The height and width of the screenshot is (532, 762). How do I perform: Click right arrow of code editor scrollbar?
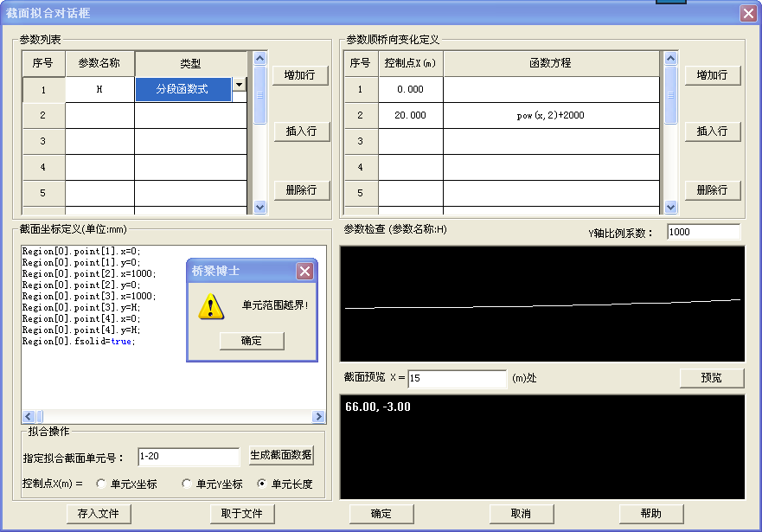(319, 416)
